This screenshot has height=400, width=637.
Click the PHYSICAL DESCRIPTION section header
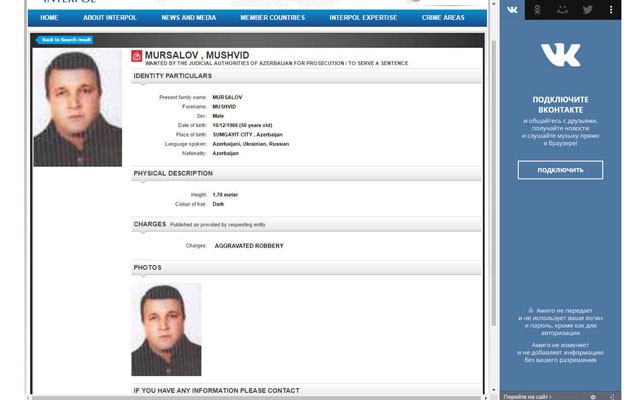tap(306, 173)
